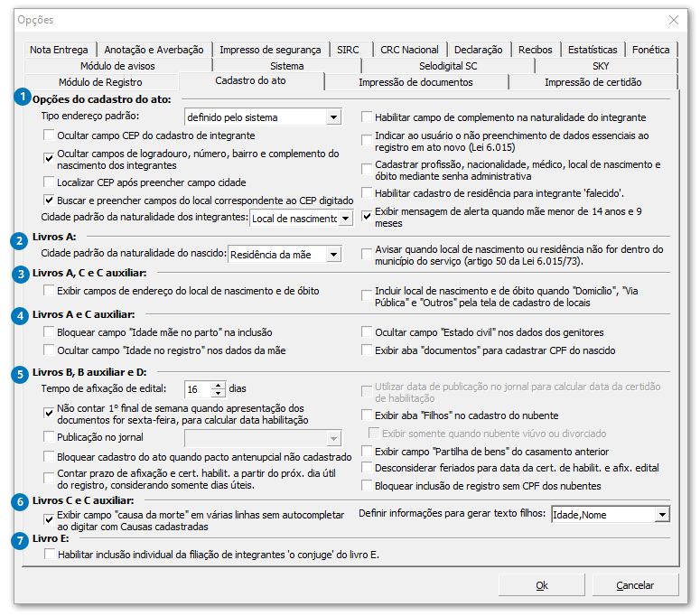This screenshot has height=616, width=700.
Task: Uncheck Não contar 1º final de semana
Action: pyautogui.click(x=49, y=413)
